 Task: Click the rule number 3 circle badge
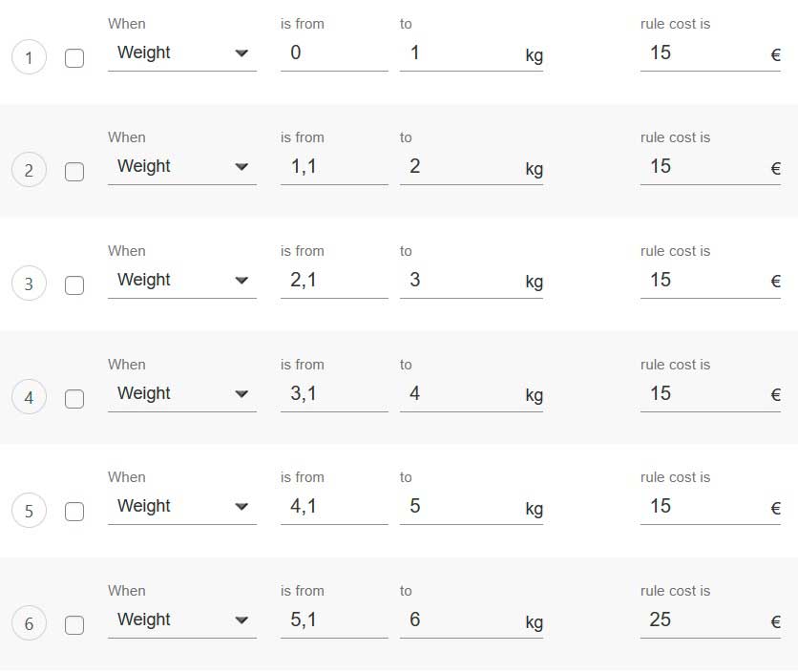29,284
